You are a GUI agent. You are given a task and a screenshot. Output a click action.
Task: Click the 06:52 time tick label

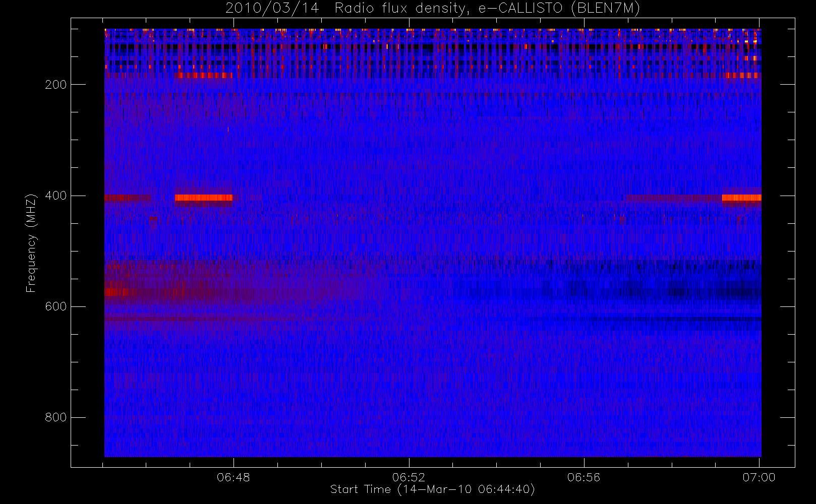pyautogui.click(x=409, y=477)
